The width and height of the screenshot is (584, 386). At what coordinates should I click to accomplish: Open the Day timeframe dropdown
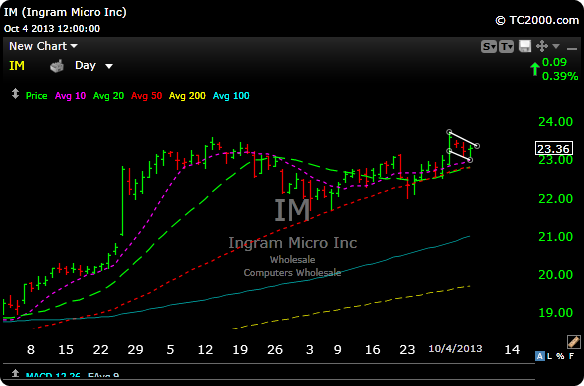click(x=93, y=66)
